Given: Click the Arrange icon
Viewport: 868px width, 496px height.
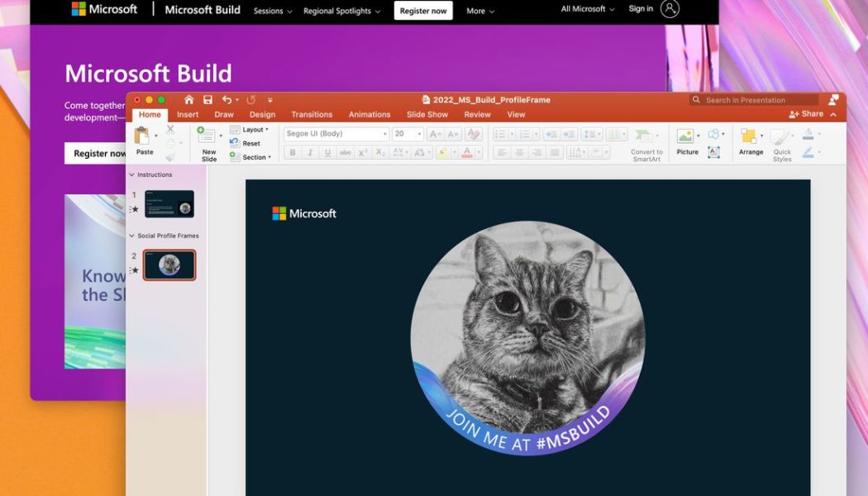Looking at the screenshot, I should tap(749, 136).
